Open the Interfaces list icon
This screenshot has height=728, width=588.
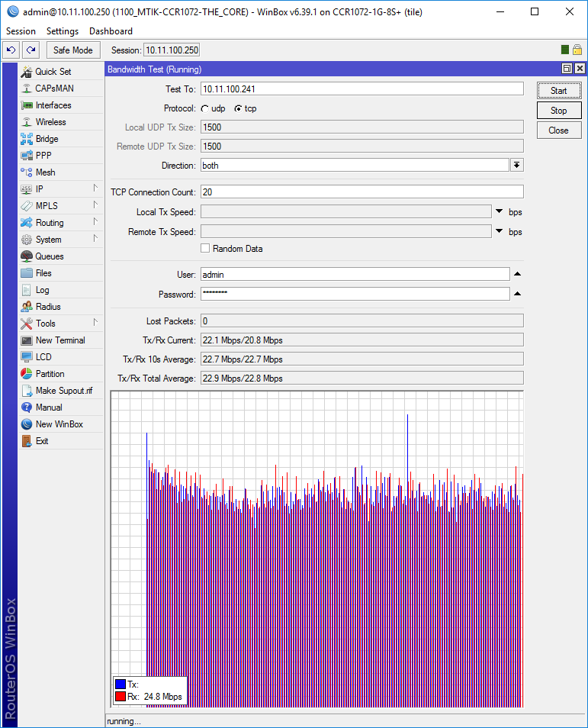tap(27, 105)
